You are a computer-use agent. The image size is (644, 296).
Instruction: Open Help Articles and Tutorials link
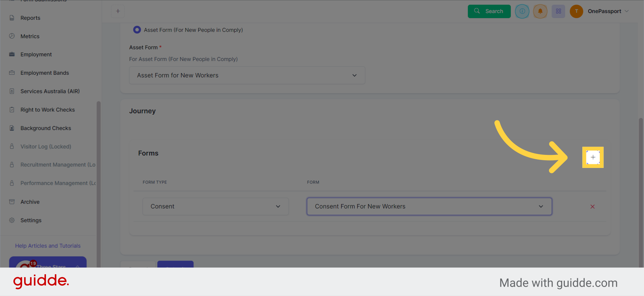click(x=48, y=246)
